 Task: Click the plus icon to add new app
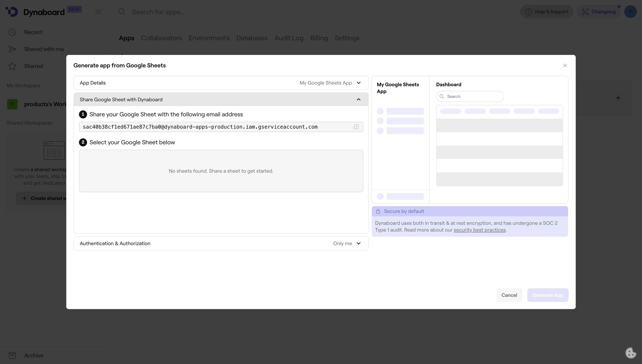pyautogui.click(x=618, y=98)
